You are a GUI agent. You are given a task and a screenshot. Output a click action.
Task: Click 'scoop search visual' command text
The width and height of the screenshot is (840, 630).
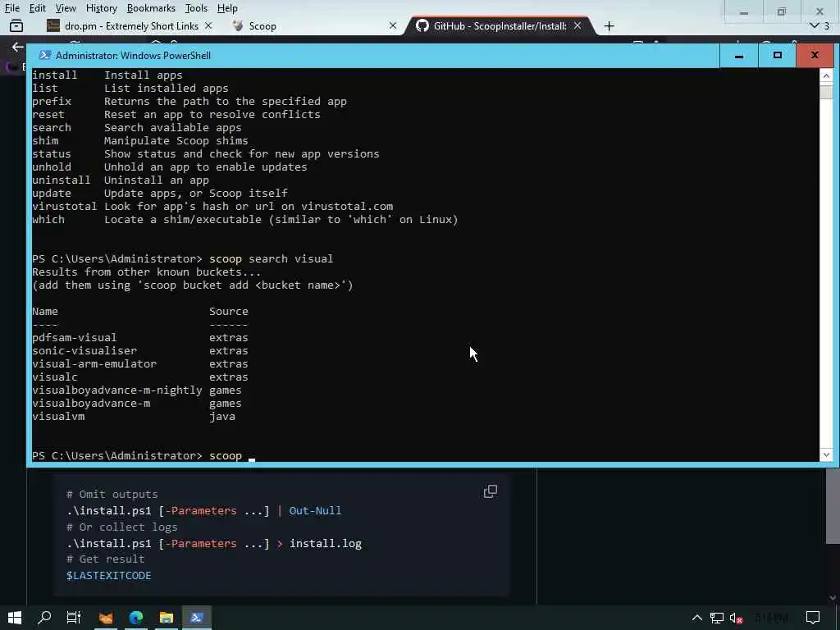[271, 258]
